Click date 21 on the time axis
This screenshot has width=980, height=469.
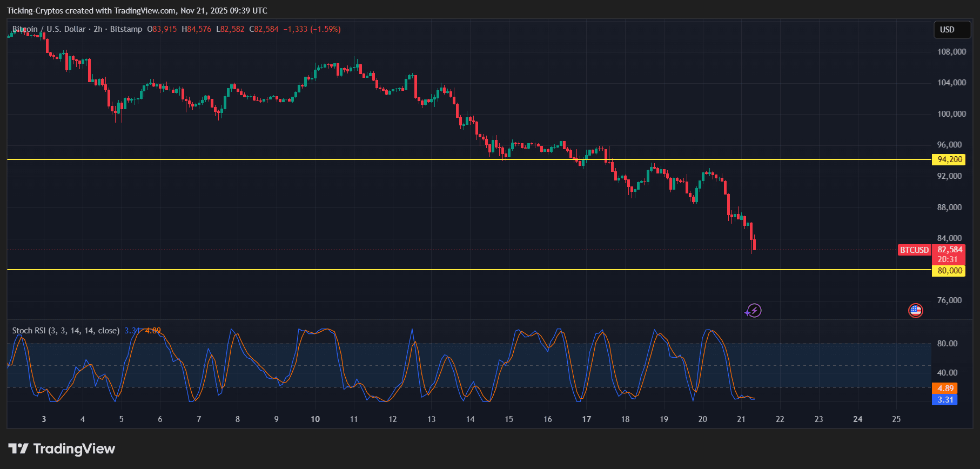[741, 419]
